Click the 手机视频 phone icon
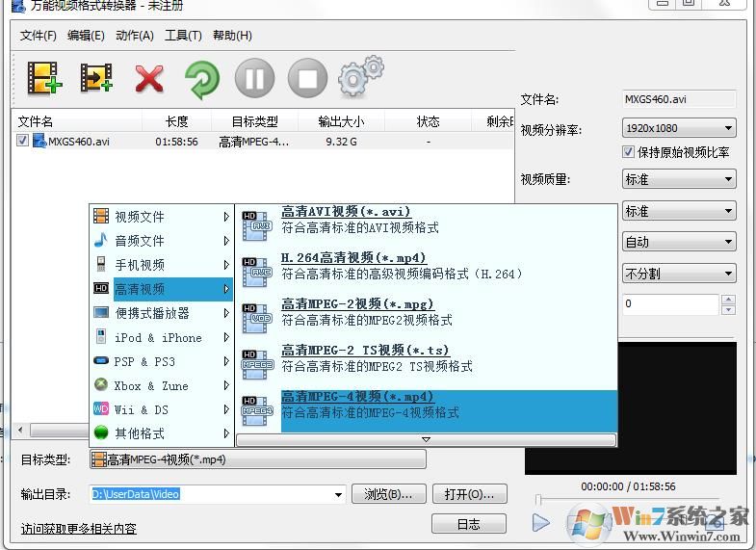The width and height of the screenshot is (756, 550). [x=101, y=264]
